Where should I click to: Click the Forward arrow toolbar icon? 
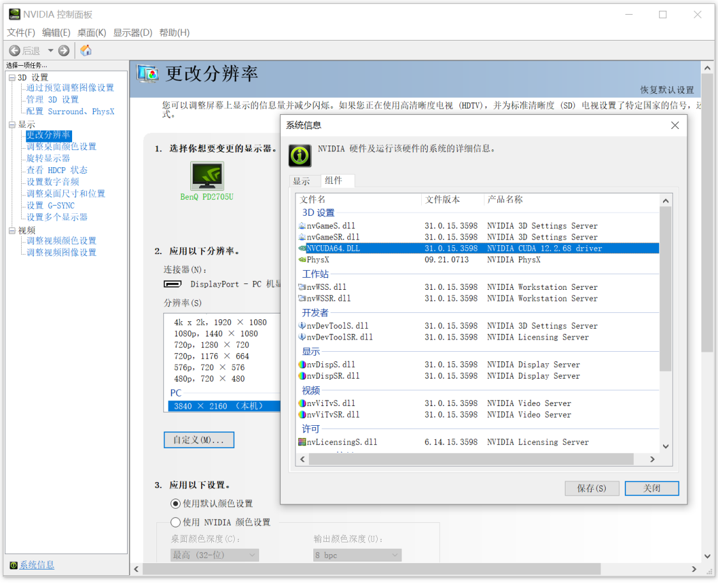coord(64,50)
